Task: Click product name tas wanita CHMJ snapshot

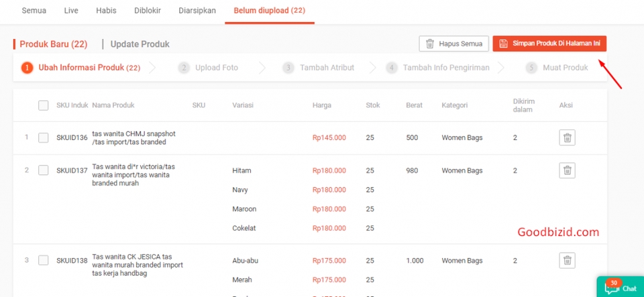Action: [x=134, y=138]
